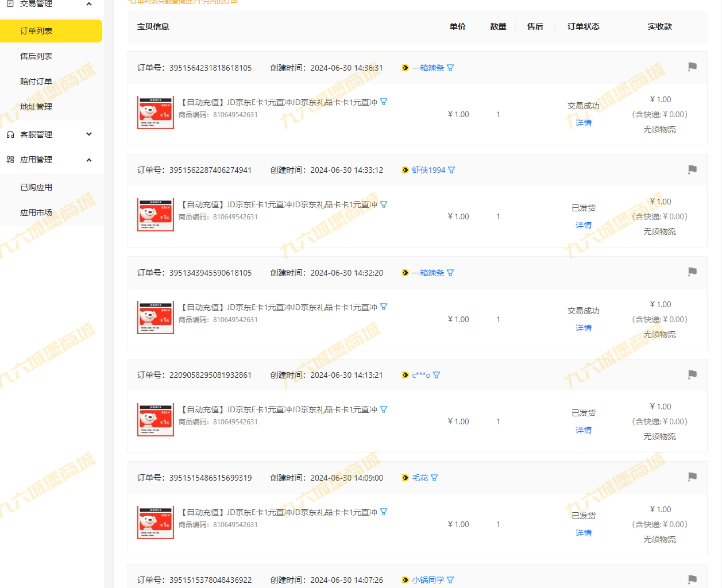Screen dimensions: 722x588
Task: Click product-title funnel icon in order 2209058295081932861
Action: pos(384,409)
